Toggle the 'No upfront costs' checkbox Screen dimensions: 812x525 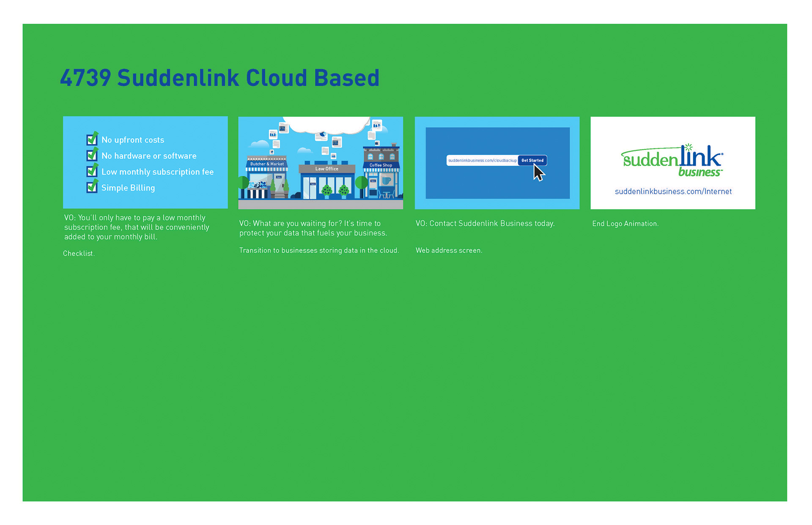[92, 139]
